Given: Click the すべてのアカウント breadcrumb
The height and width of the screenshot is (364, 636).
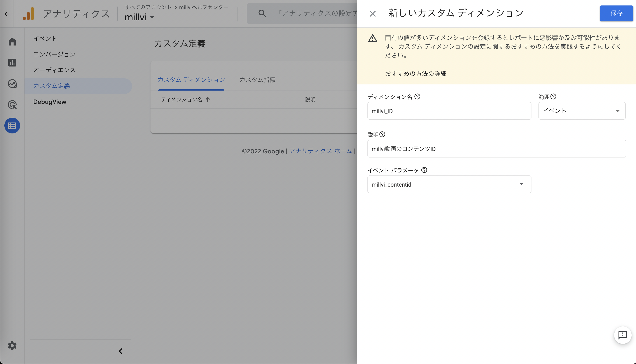Looking at the screenshot, I should [148, 7].
